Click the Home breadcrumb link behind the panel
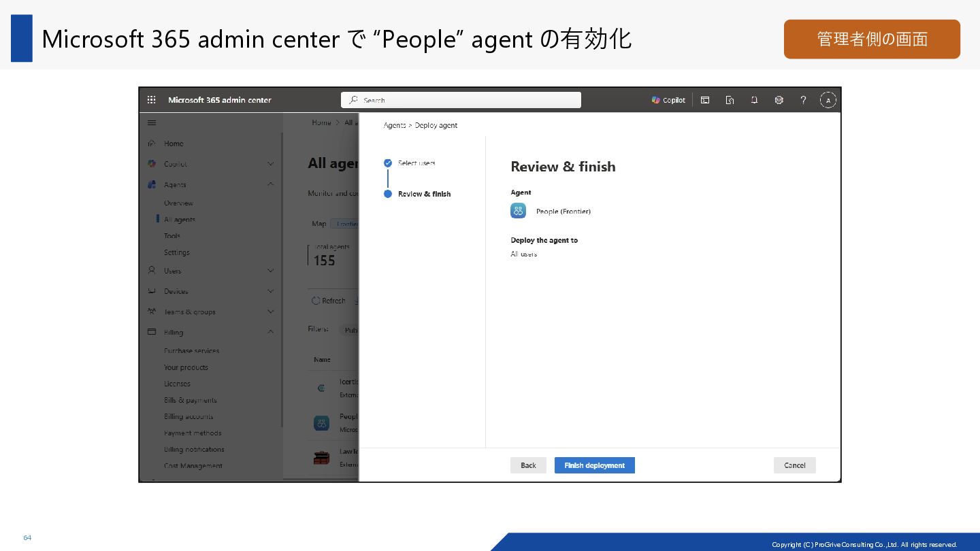The image size is (980, 551). [x=321, y=122]
